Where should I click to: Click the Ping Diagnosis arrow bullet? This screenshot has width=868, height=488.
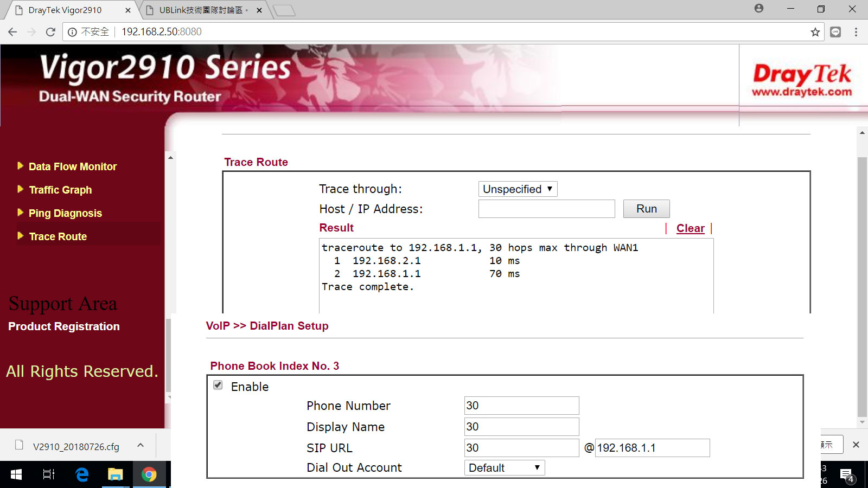20,213
